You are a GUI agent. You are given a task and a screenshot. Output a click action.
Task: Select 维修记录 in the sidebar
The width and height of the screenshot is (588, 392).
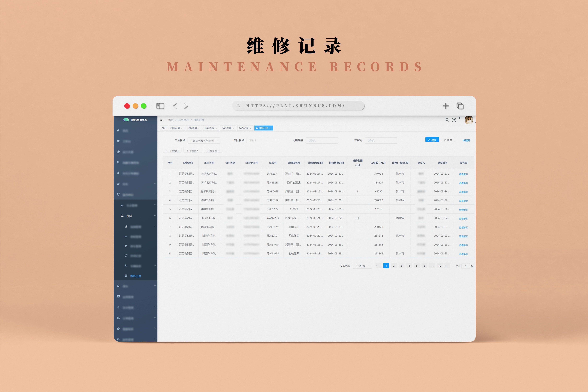coord(136,276)
